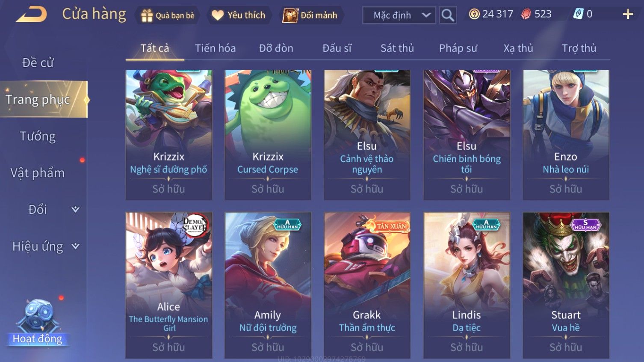Select Alice Butterfly Mansion Girl skin card

coord(168,285)
